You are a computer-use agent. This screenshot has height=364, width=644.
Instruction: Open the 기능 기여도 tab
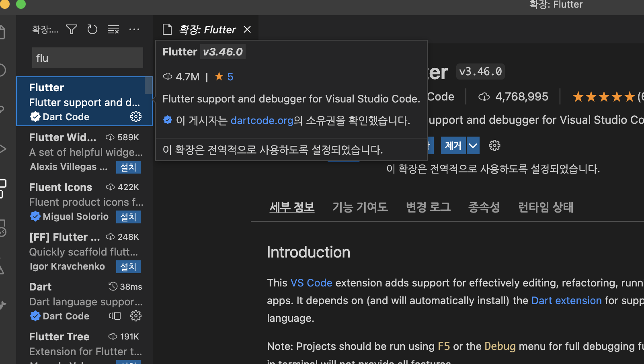pyautogui.click(x=360, y=207)
